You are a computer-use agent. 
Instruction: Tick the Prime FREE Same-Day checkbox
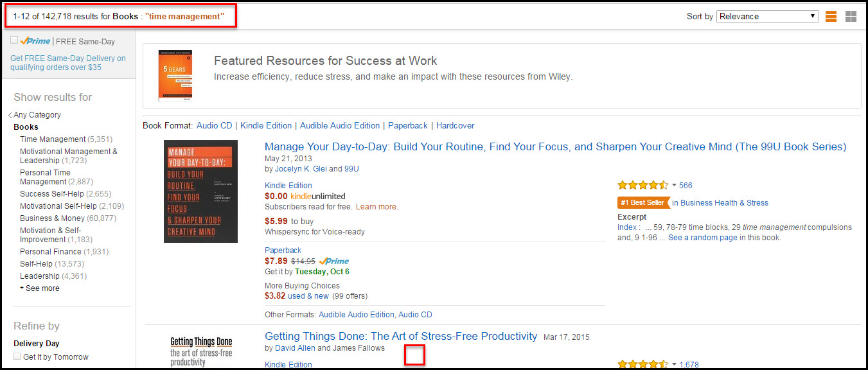[14, 40]
